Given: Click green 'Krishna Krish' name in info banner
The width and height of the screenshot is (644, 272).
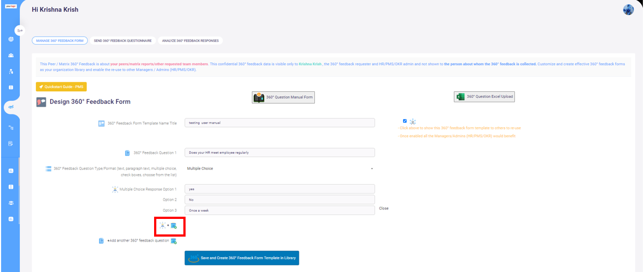Looking at the screenshot, I should [x=310, y=64].
